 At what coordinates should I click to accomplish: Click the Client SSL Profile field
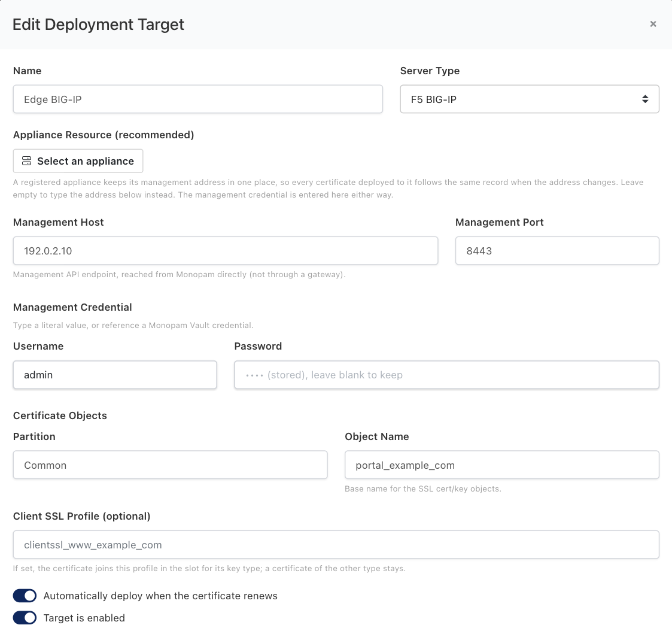(x=336, y=544)
